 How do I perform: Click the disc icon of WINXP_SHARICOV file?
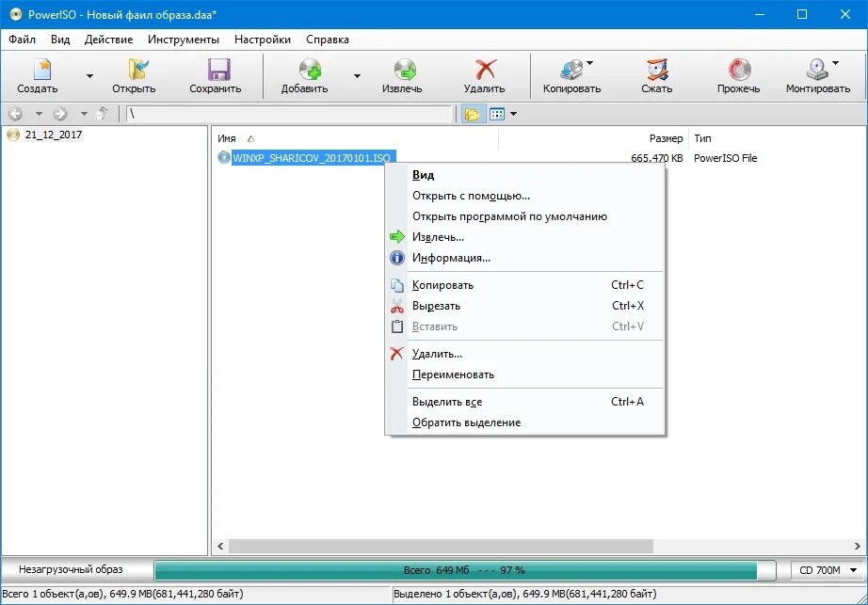coord(224,158)
